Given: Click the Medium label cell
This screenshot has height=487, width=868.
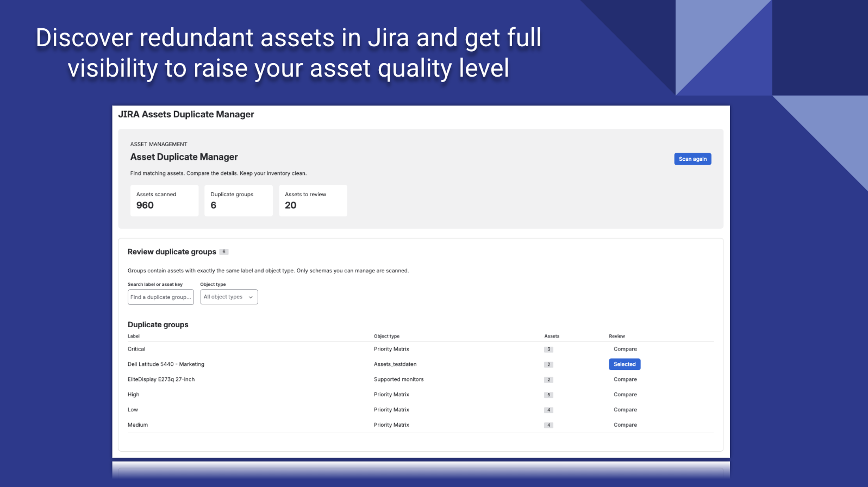Looking at the screenshot, I should point(138,425).
